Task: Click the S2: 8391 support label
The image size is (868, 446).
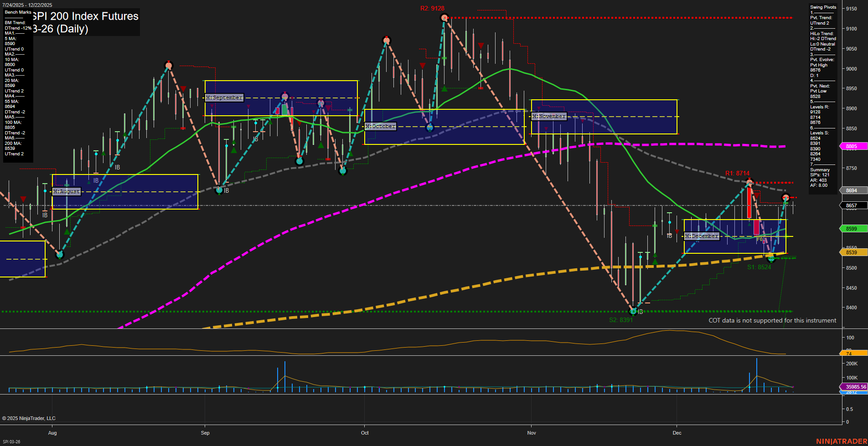Action: click(x=621, y=319)
